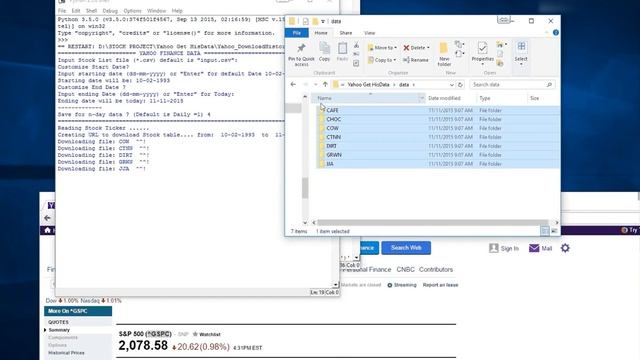Click the Rename button in the Organize group
This screenshot has height=360, width=640.
coord(416,60)
